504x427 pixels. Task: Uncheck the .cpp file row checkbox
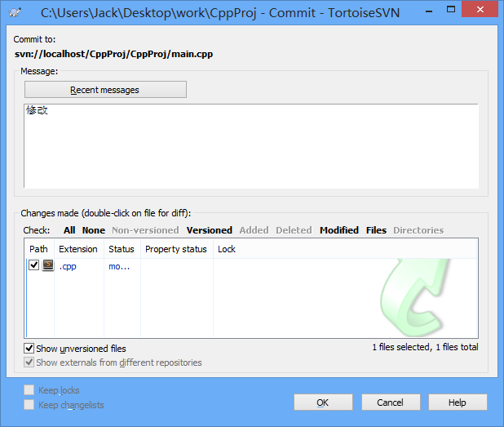tap(33, 265)
